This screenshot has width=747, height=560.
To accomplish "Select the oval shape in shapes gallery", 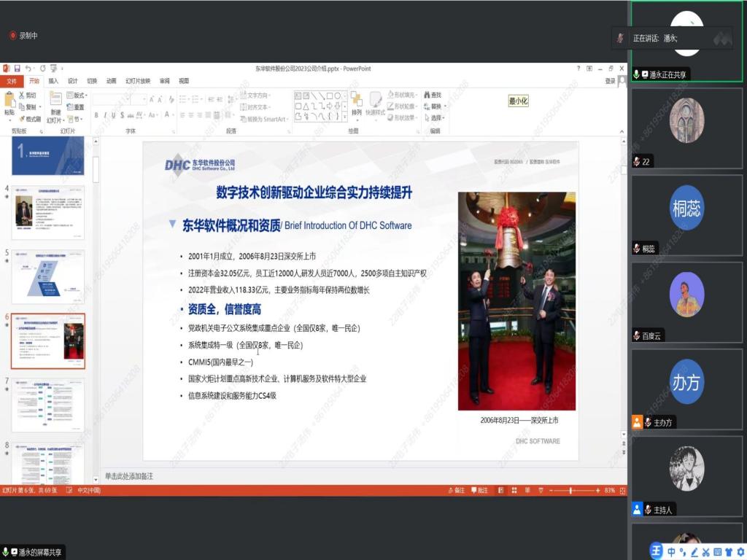I will 338,96.
